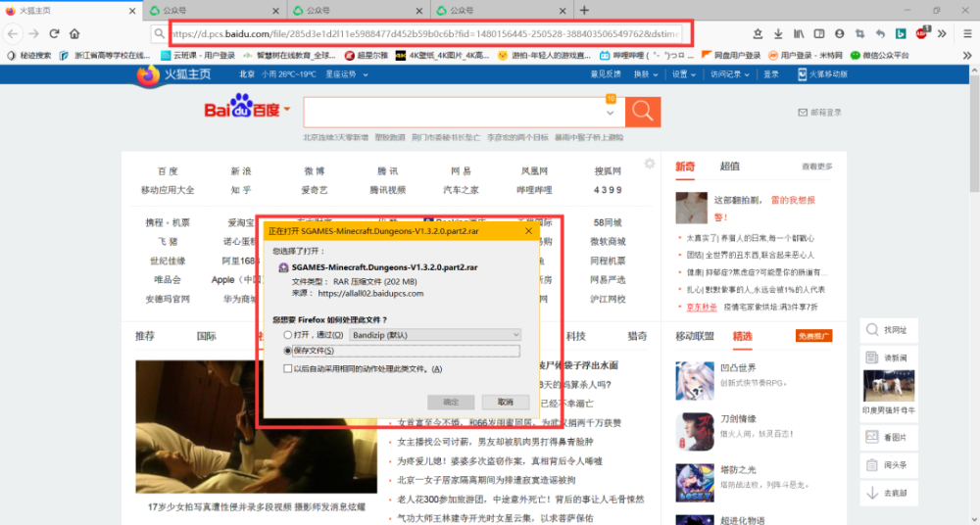The height and width of the screenshot is (525, 980).
Task: Open the 刀剑情缘 game thumbnail
Action: click(x=695, y=431)
